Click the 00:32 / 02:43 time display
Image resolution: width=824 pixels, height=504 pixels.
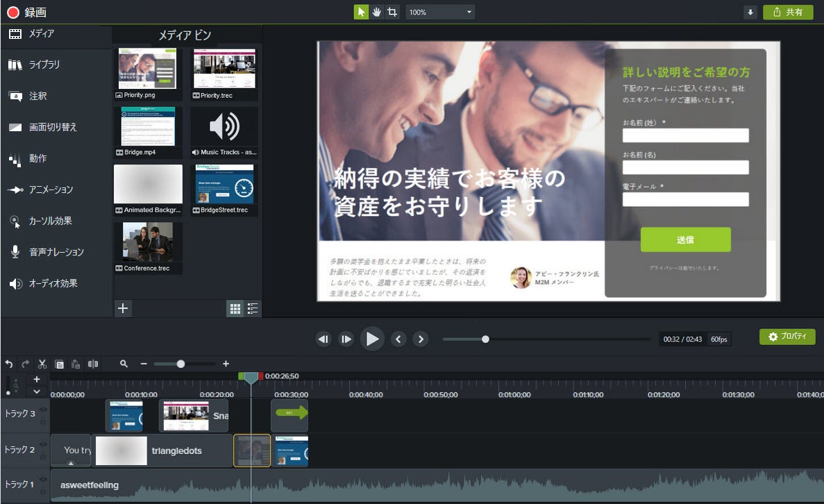tap(682, 339)
